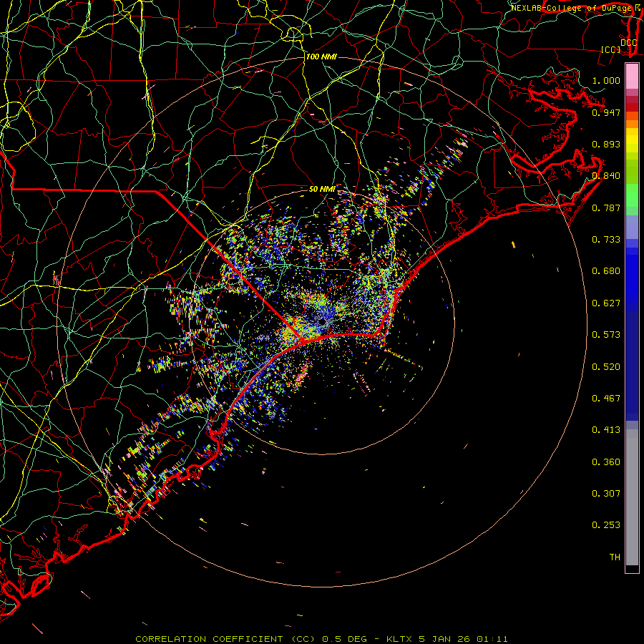Click the KLTX radar site center dot
The image size is (644, 644).
tap(322, 321)
